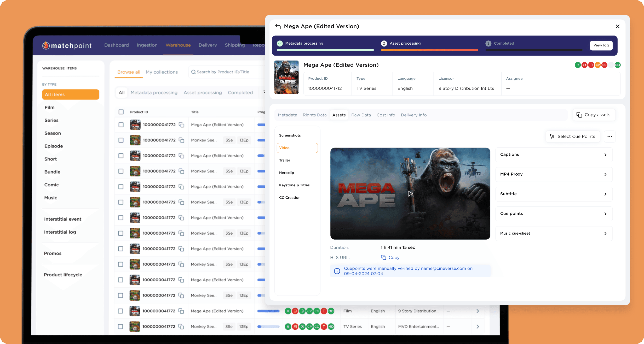
Task: Tick the select-all checkbox in the table header
Action: coord(121,112)
